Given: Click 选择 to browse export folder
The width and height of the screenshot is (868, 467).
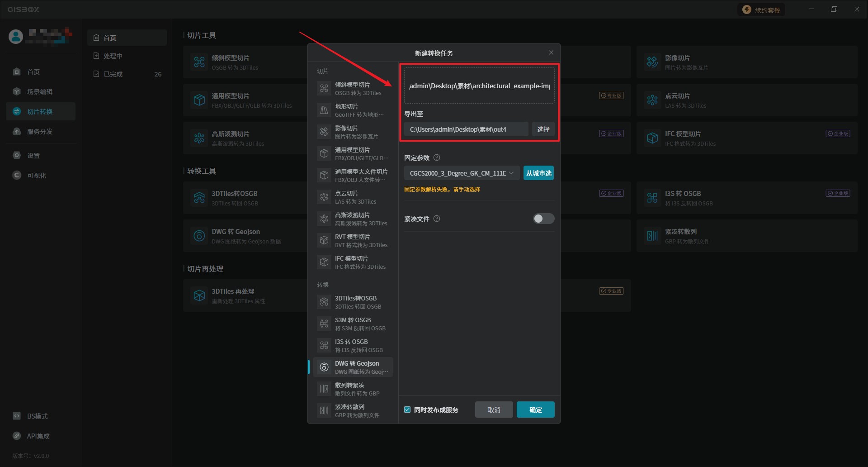Looking at the screenshot, I should 543,129.
